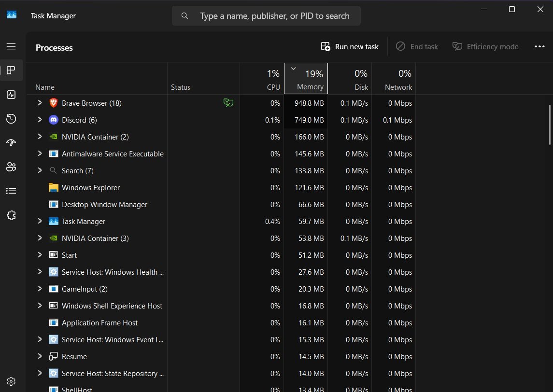This screenshot has width=553, height=392.
Task: Sort by the Name column header
Action: [x=97, y=79]
